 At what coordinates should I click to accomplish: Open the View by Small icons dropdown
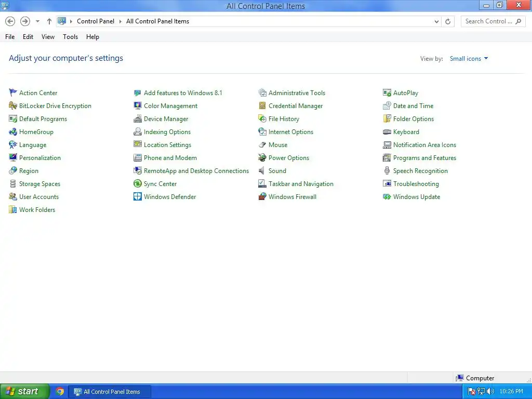(469, 58)
